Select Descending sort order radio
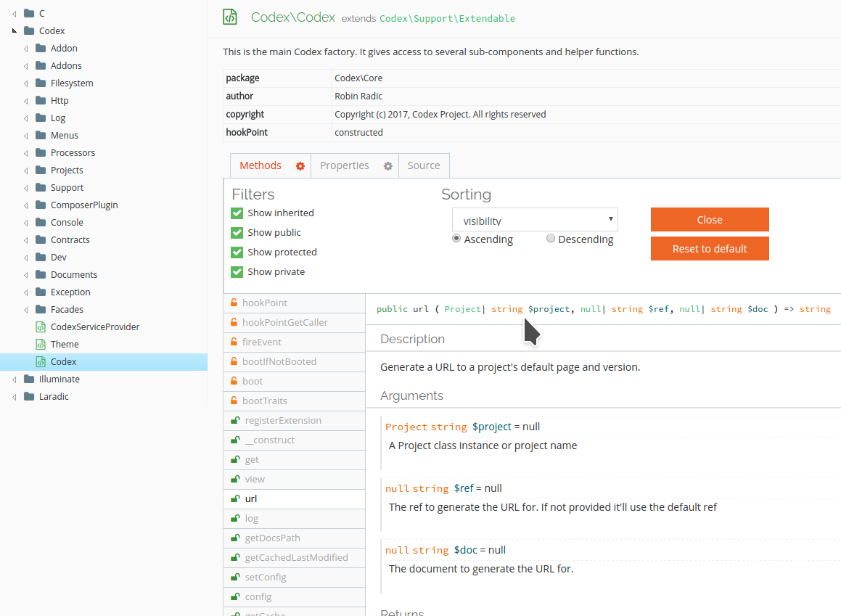Screen dimensions: 841x616 coord(550,238)
